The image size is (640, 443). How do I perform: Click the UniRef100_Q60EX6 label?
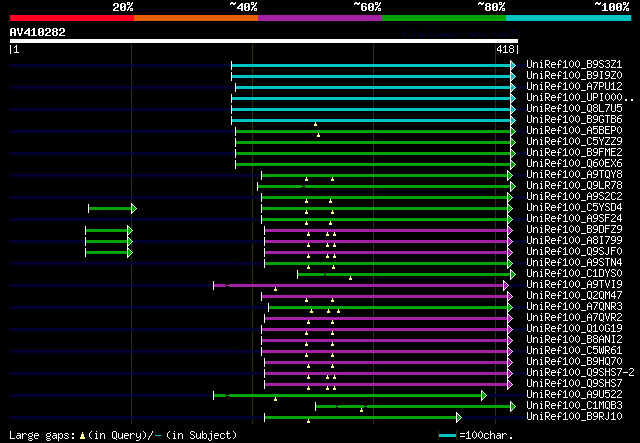(574, 164)
